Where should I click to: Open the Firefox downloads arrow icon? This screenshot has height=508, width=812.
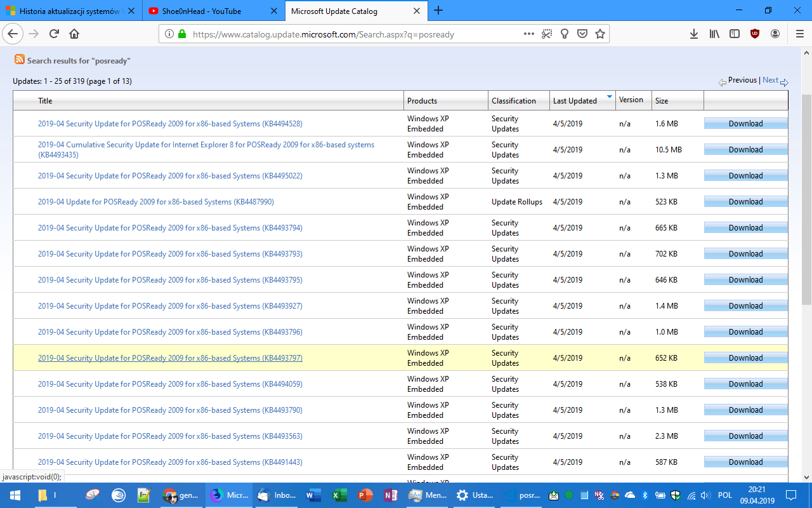(x=694, y=34)
